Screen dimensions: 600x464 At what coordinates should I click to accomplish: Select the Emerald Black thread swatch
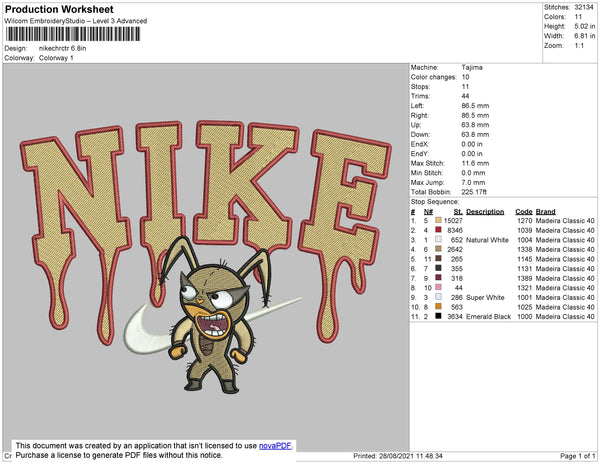tap(438, 316)
